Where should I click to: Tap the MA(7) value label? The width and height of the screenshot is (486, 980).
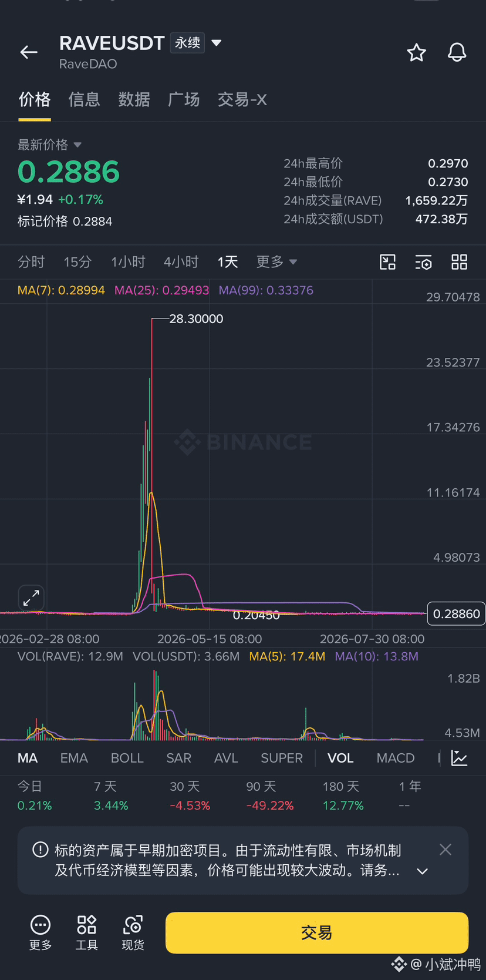pos(61,290)
